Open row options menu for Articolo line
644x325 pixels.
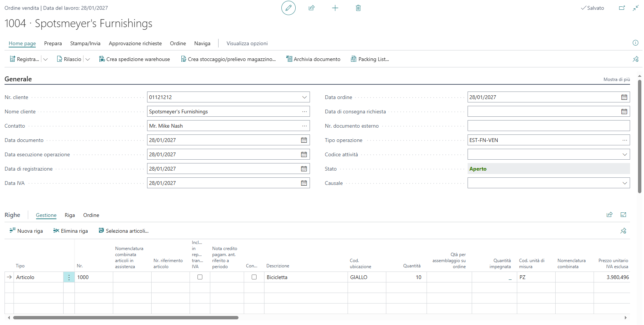(x=69, y=277)
